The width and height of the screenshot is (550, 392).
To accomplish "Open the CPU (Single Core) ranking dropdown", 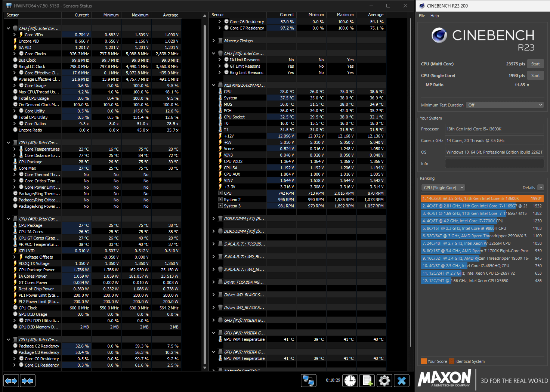I will click(x=443, y=188).
